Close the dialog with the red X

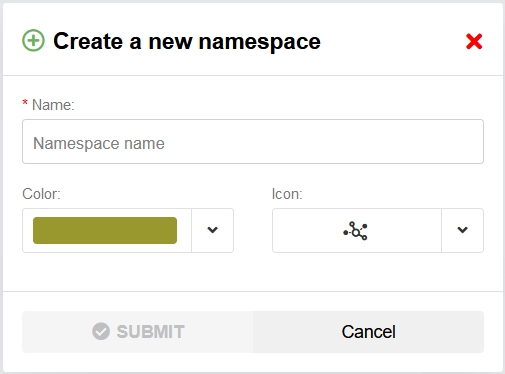(474, 41)
